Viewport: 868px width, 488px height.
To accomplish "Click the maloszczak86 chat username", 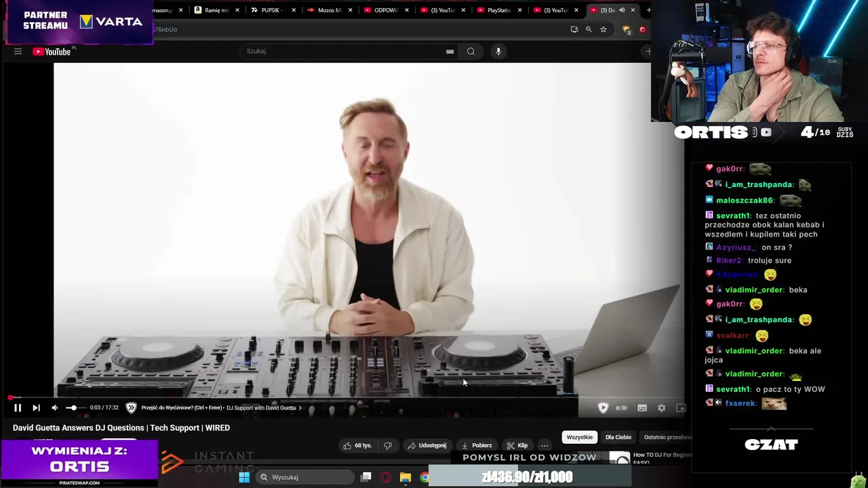I will click(745, 201).
